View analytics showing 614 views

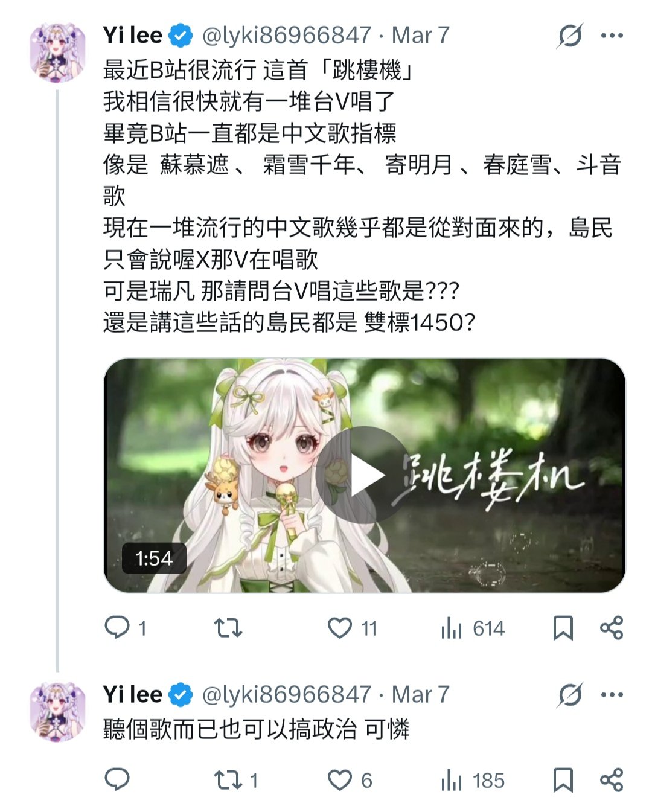(x=473, y=628)
